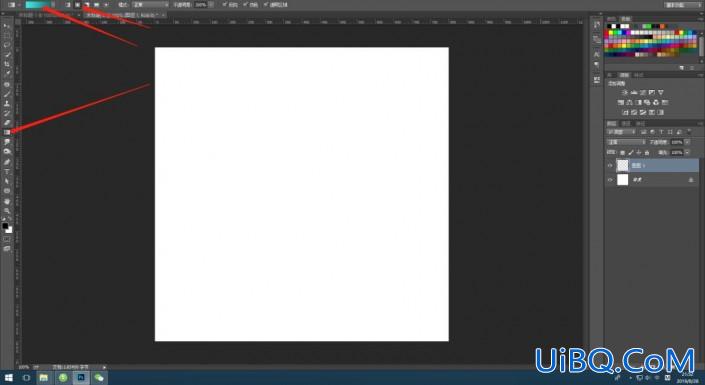
Task: Select the Horizontal Type tool
Action: [7, 171]
